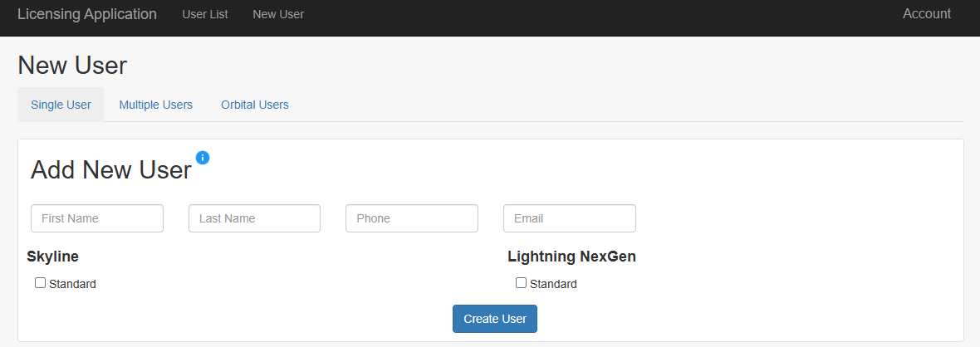Image resolution: width=980 pixels, height=347 pixels.
Task: Select the Phone text box
Action: (x=412, y=218)
